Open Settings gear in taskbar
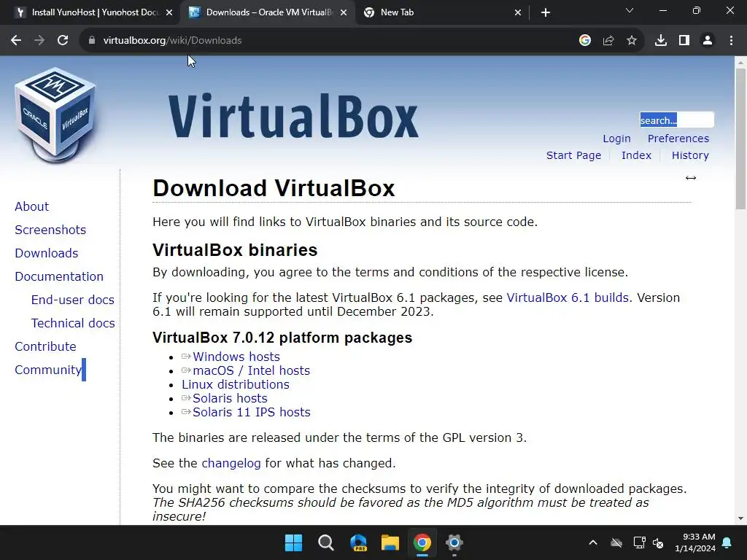 454,542
